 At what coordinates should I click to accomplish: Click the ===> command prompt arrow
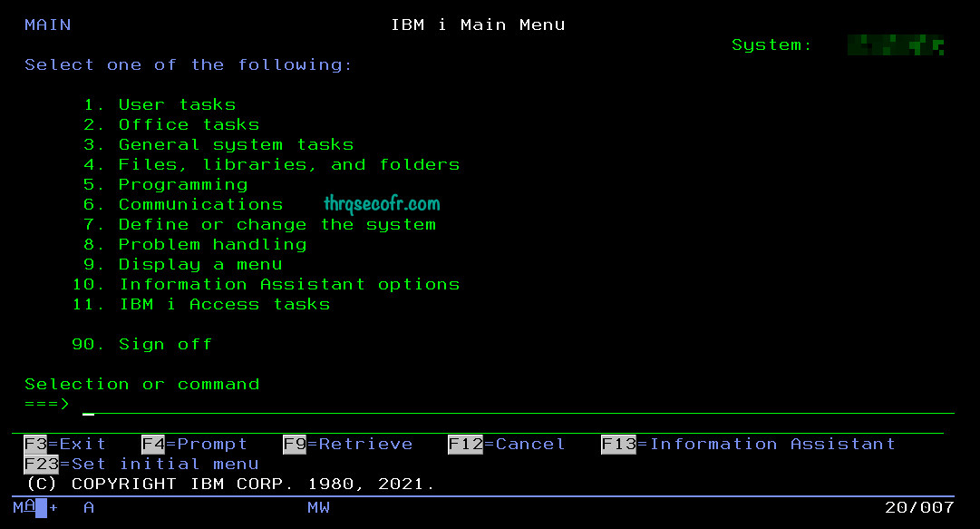47,404
